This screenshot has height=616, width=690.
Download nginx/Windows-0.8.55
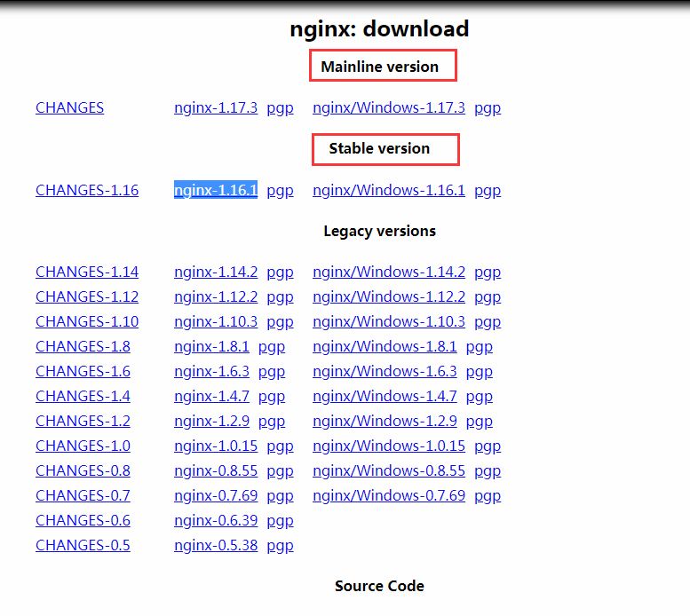389,471
